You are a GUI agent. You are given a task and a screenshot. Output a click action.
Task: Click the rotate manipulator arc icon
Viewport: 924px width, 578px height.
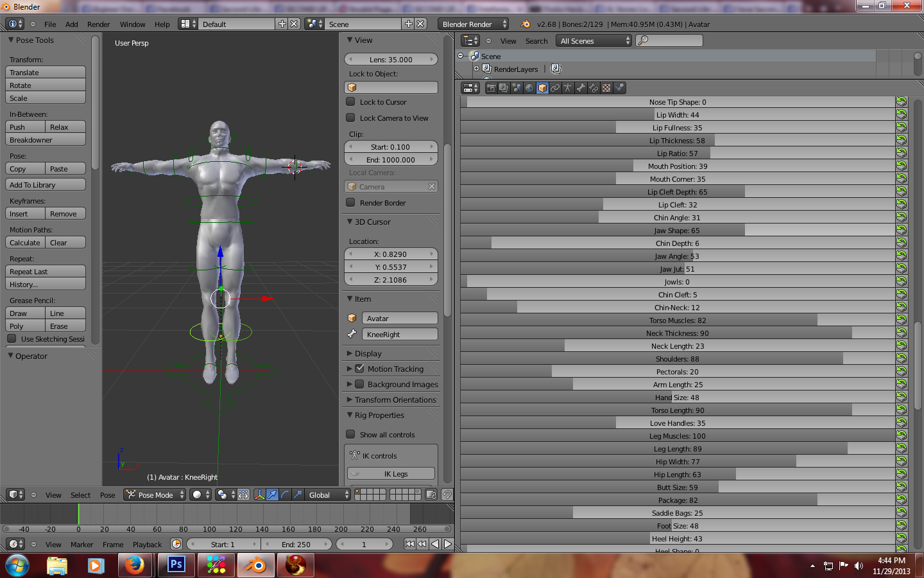point(285,495)
